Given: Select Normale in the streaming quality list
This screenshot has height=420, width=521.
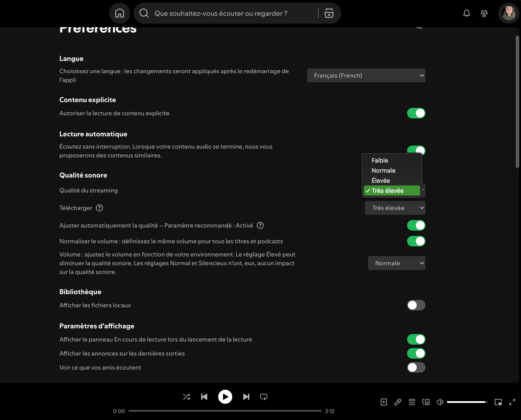Looking at the screenshot, I should (392, 171).
